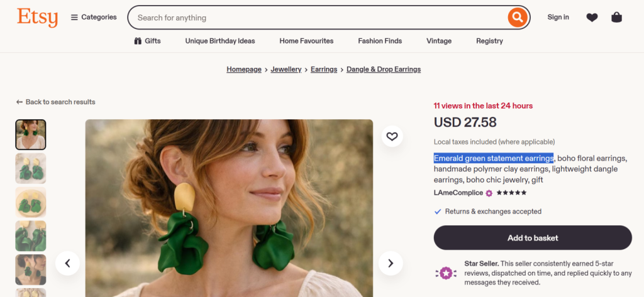Go to Homepage breadcrumb

244,69
